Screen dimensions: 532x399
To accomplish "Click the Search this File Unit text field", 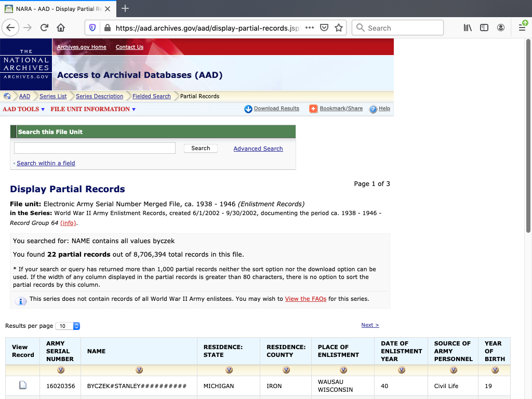I will [95, 149].
